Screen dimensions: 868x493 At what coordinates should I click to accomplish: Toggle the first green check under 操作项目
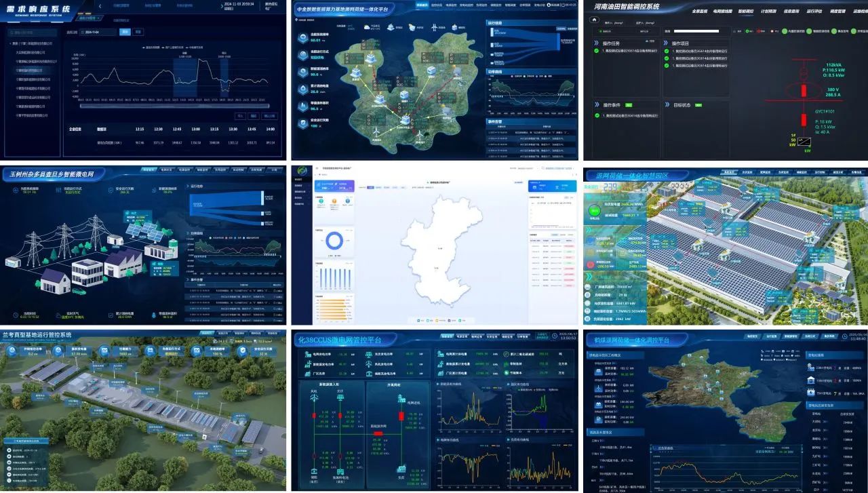click(x=668, y=51)
